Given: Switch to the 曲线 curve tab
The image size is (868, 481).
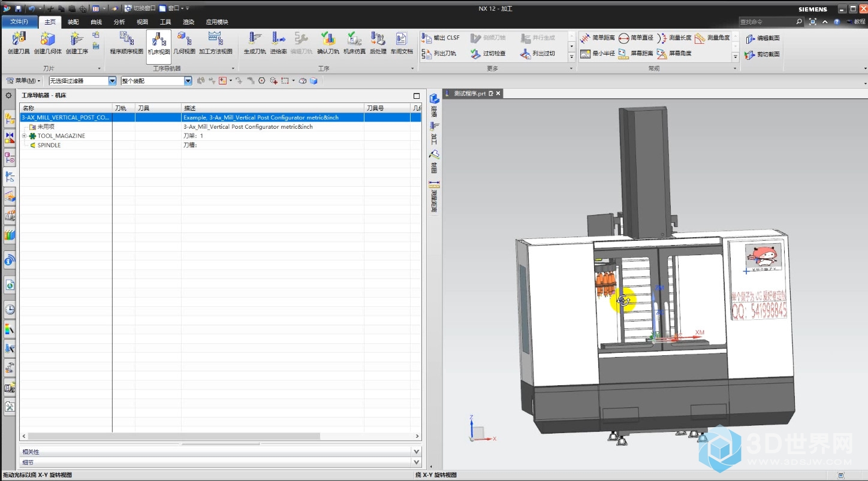Looking at the screenshot, I should 97,22.
